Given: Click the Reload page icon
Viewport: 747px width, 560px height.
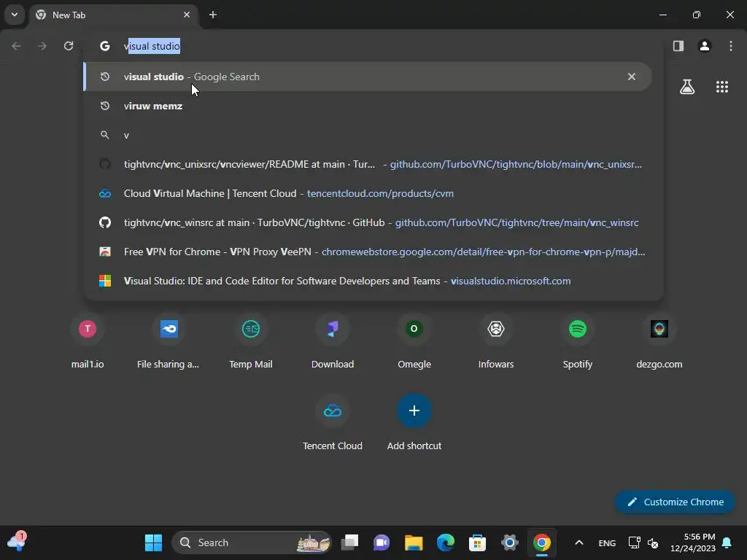Looking at the screenshot, I should point(69,46).
